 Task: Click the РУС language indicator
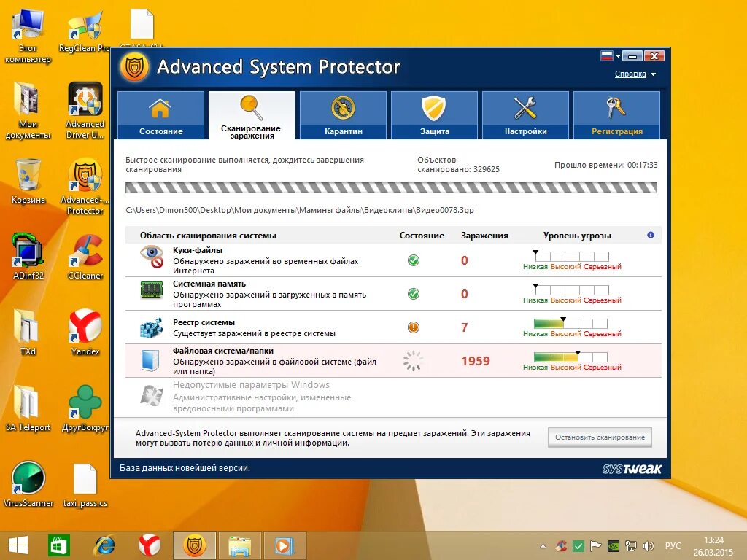tap(673, 545)
